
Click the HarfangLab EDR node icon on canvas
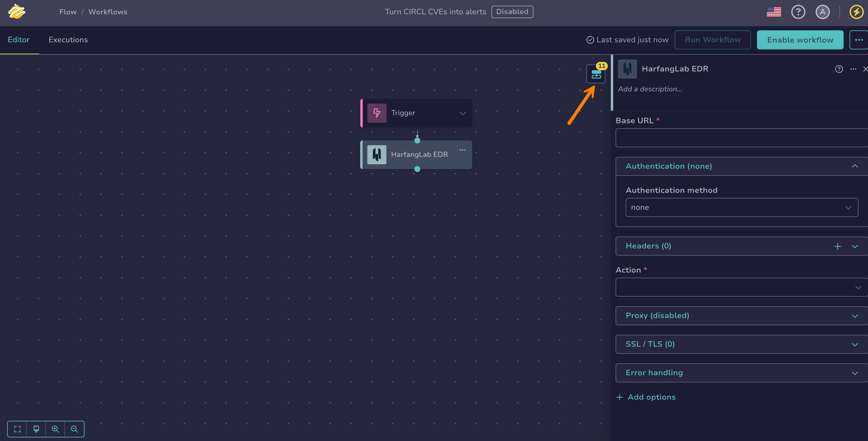pyautogui.click(x=377, y=155)
